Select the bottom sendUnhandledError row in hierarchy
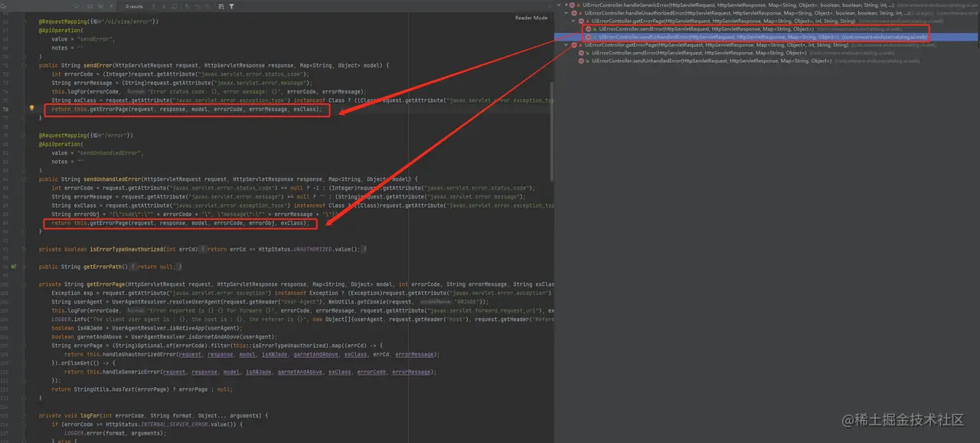This screenshot has height=443, width=980. pyautogui.click(x=768, y=61)
